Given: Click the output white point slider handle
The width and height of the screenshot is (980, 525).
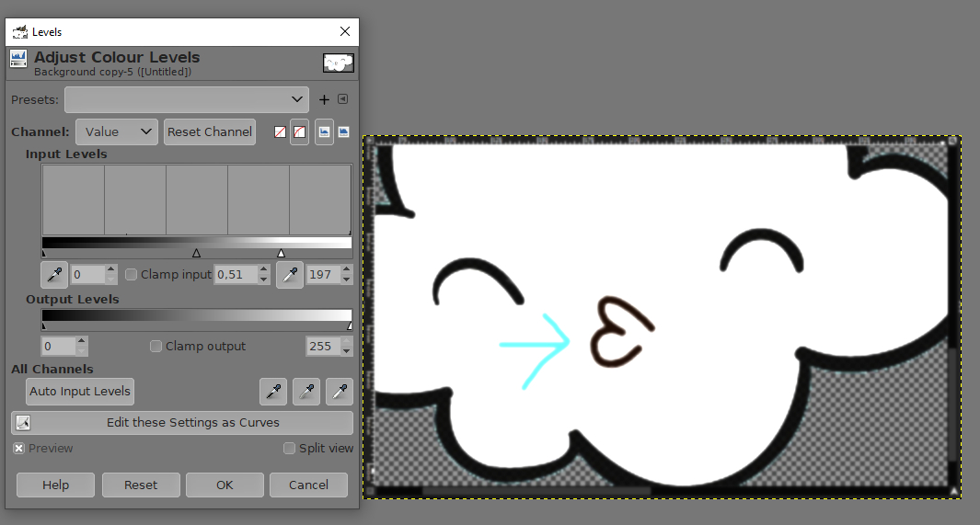Looking at the screenshot, I should (x=350, y=325).
